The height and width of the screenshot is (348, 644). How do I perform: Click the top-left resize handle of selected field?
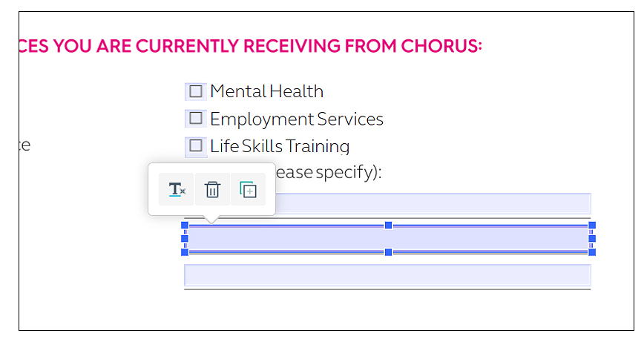(x=185, y=225)
